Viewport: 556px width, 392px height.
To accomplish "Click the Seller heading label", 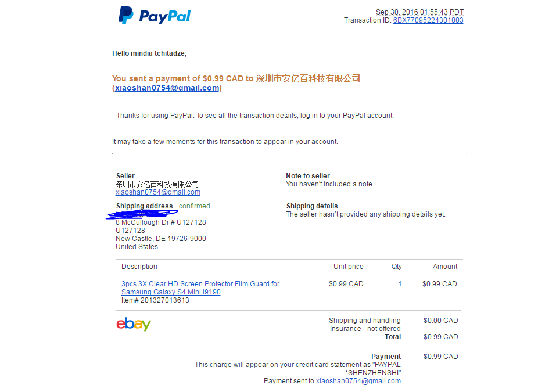I will tap(125, 176).
